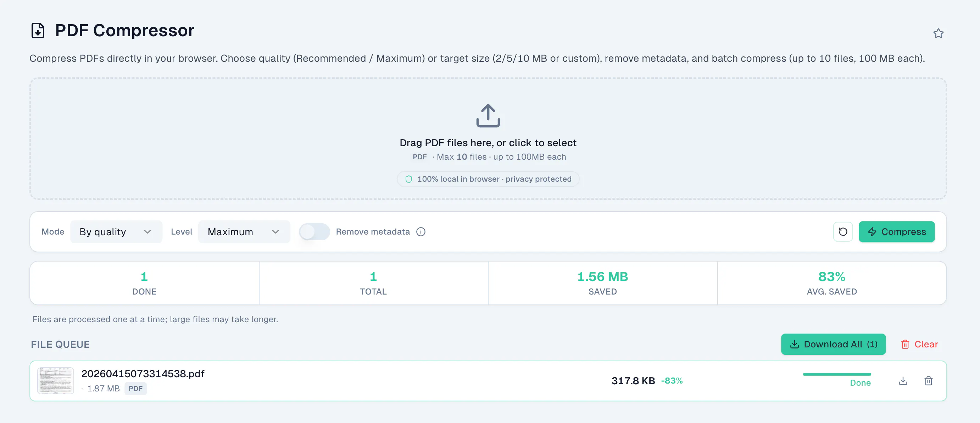Click the Done status label
This screenshot has width=980, height=423.
tap(860, 383)
